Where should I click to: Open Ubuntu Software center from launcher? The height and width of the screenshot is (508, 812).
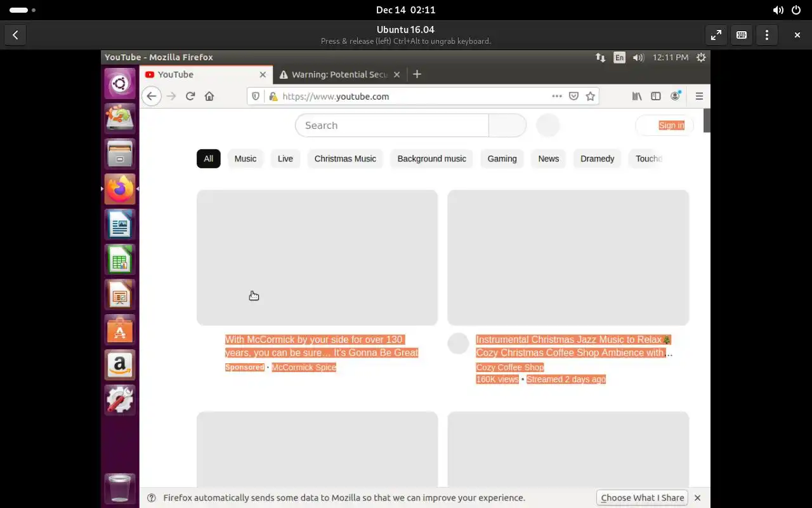(120, 330)
